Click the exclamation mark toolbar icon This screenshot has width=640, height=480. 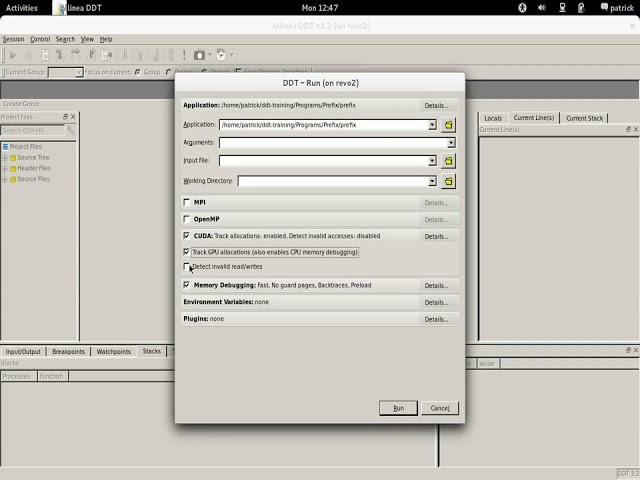click(x=184, y=55)
